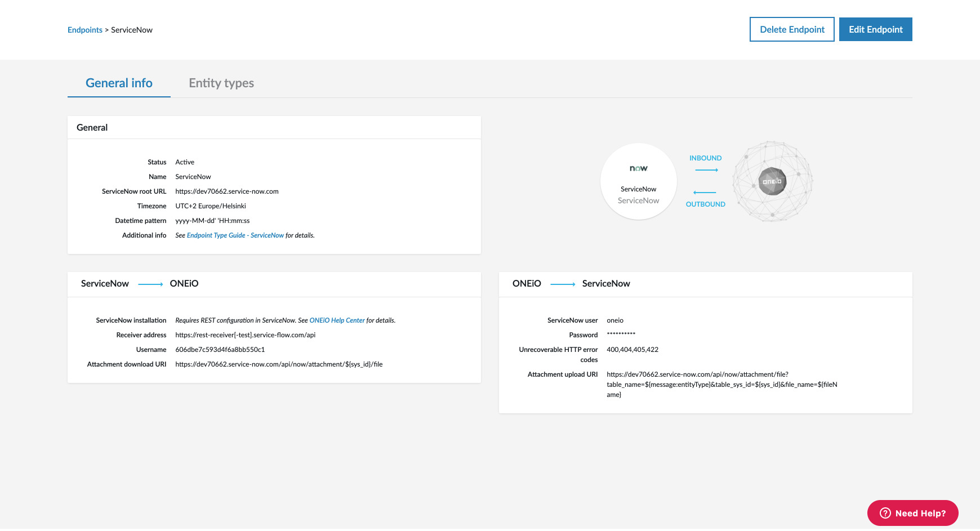Click the INBOUND arrow icon
The image size is (980, 531).
coord(706,170)
